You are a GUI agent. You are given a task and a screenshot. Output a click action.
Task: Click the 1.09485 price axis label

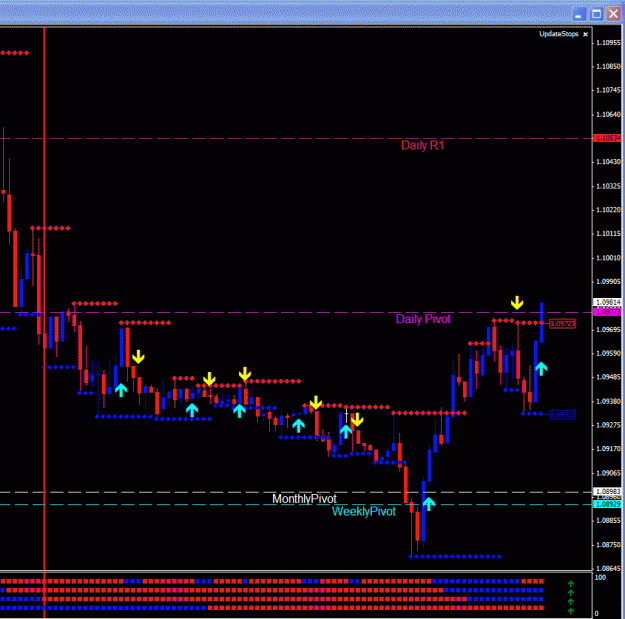[608, 377]
